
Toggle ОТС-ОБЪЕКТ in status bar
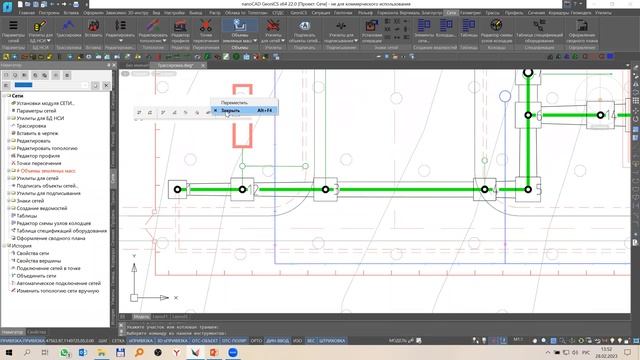(205, 340)
